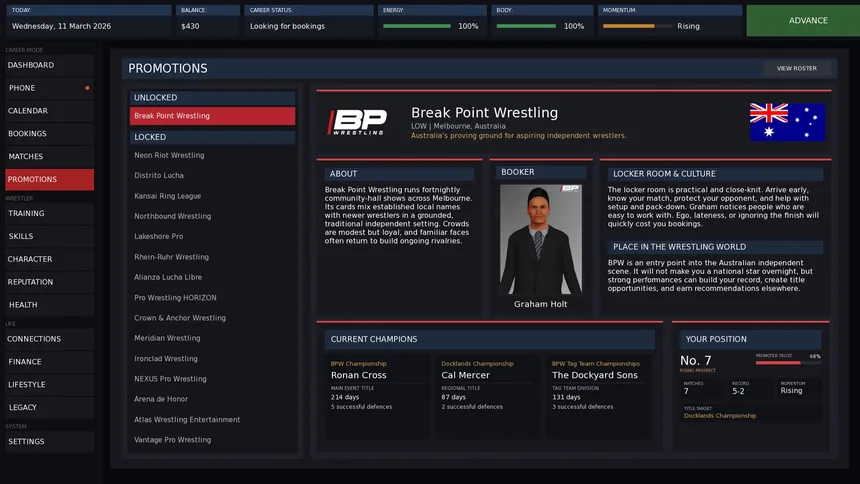
Task: Open the Phone menu item
Action: (x=49, y=88)
